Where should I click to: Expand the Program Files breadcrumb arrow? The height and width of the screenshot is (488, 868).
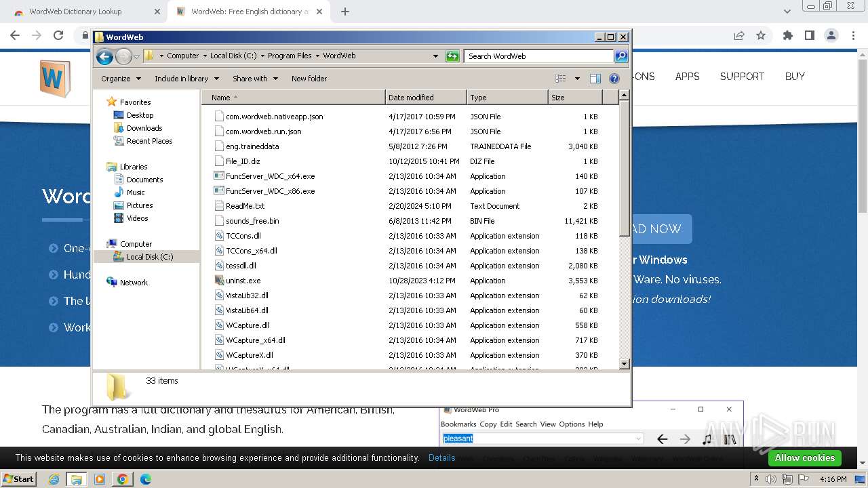point(317,56)
